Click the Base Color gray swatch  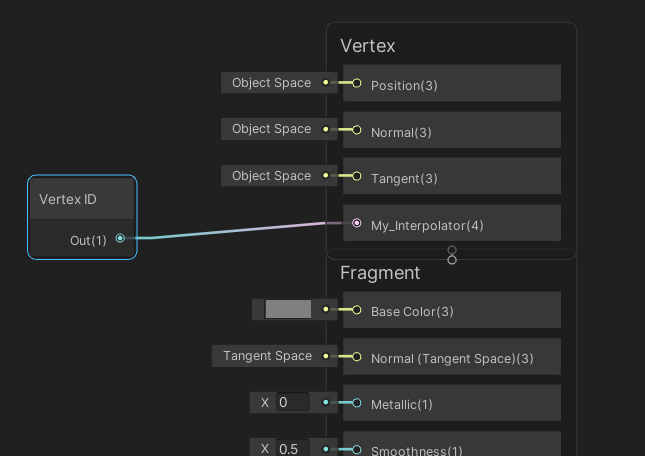tap(288, 310)
